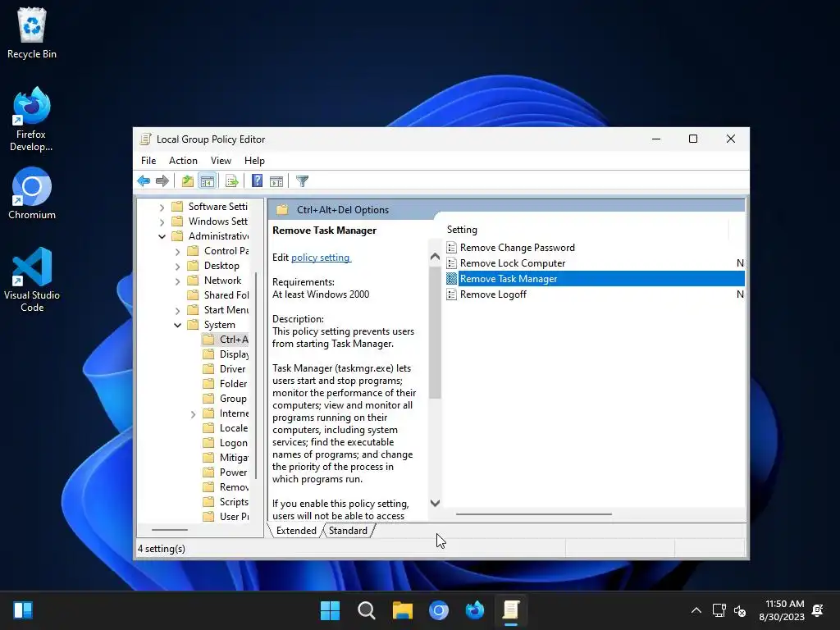Image resolution: width=840 pixels, height=630 pixels.
Task: Switch to the Standard tab
Action: 348,531
